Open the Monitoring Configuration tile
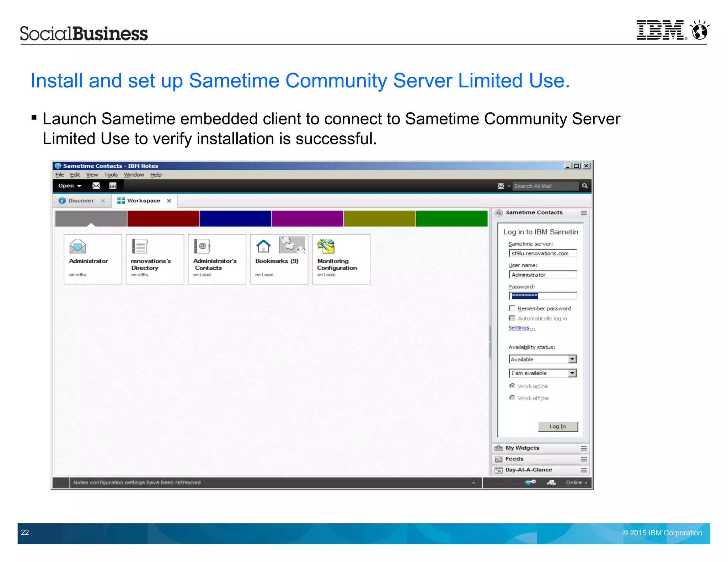The image size is (728, 562). pos(341,259)
